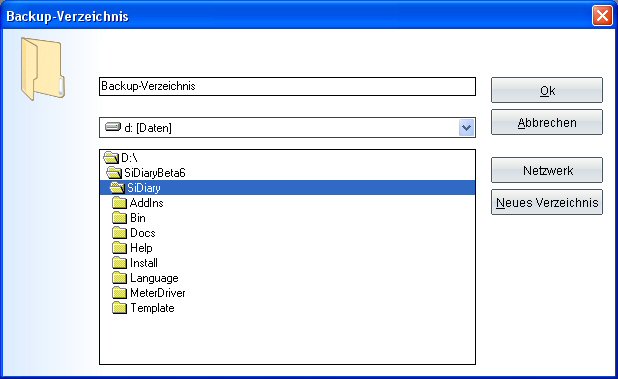Confirm selection with the Ok button
Screen dimensions: 618x379
pyautogui.click(x=547, y=90)
